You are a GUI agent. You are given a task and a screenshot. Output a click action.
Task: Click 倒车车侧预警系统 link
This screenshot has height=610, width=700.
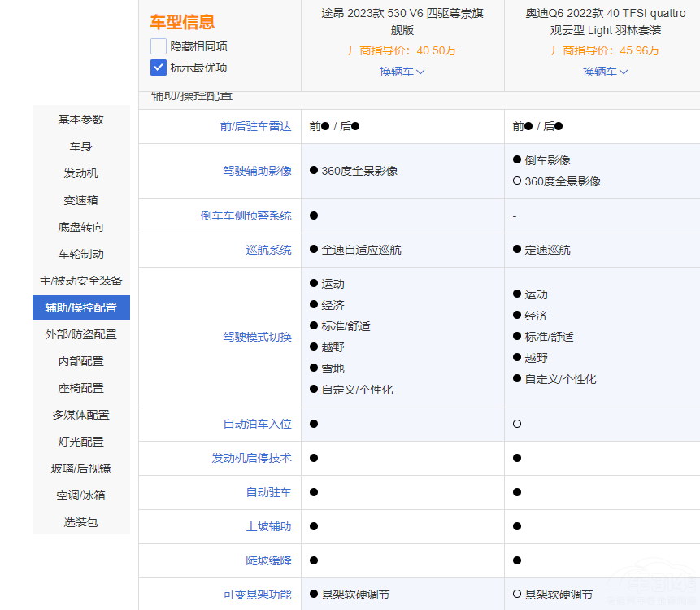pyautogui.click(x=246, y=216)
